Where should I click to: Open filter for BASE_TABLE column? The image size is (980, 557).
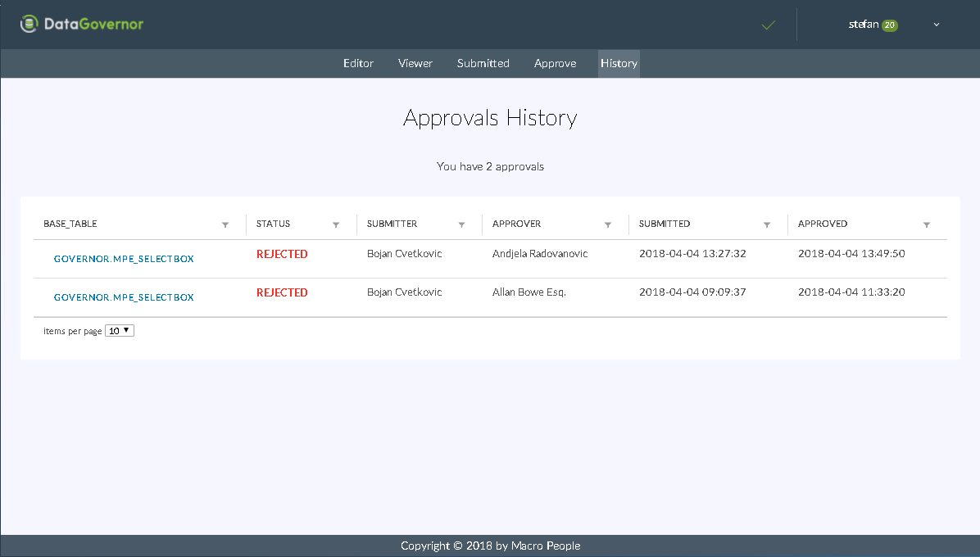coord(225,224)
